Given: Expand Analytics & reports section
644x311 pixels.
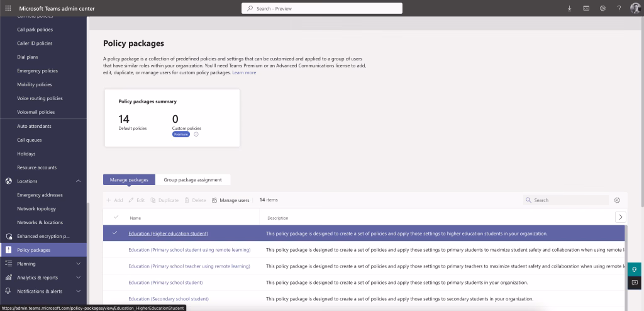Looking at the screenshot, I should (x=78, y=277).
